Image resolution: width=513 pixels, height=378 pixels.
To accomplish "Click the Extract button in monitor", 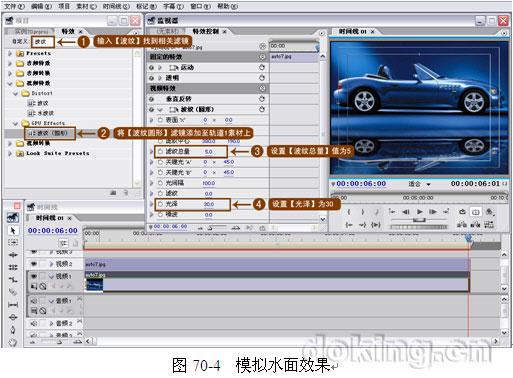I will (476, 225).
